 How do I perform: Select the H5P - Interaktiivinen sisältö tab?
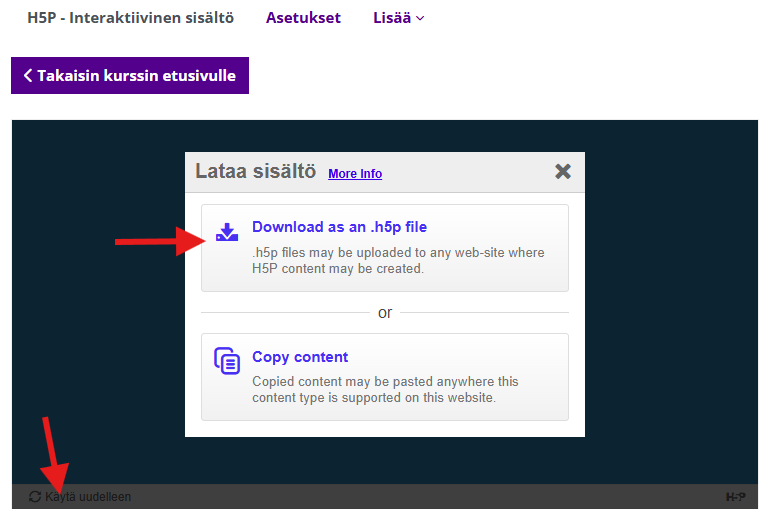(x=130, y=18)
